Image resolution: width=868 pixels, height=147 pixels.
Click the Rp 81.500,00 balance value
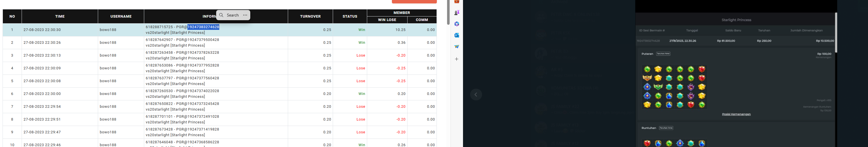coord(726,41)
